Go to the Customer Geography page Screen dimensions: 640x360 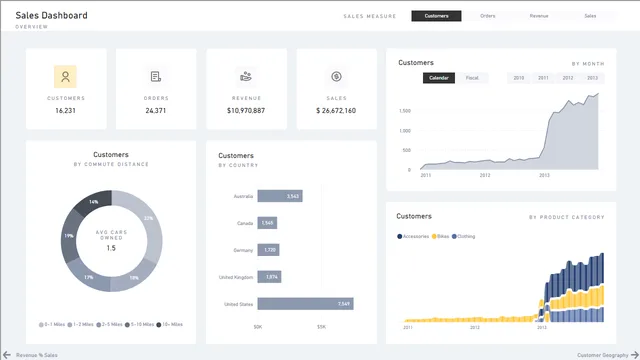tap(602, 355)
